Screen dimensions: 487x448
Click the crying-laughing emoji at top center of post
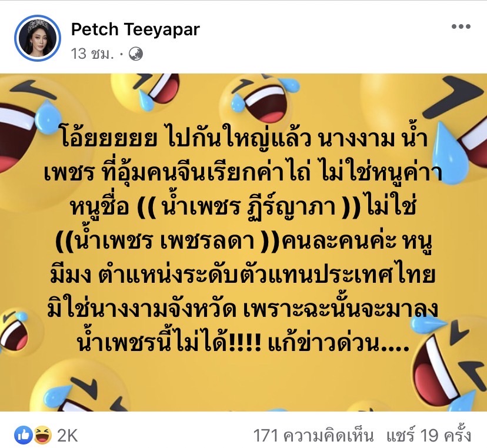pyautogui.click(x=259, y=98)
